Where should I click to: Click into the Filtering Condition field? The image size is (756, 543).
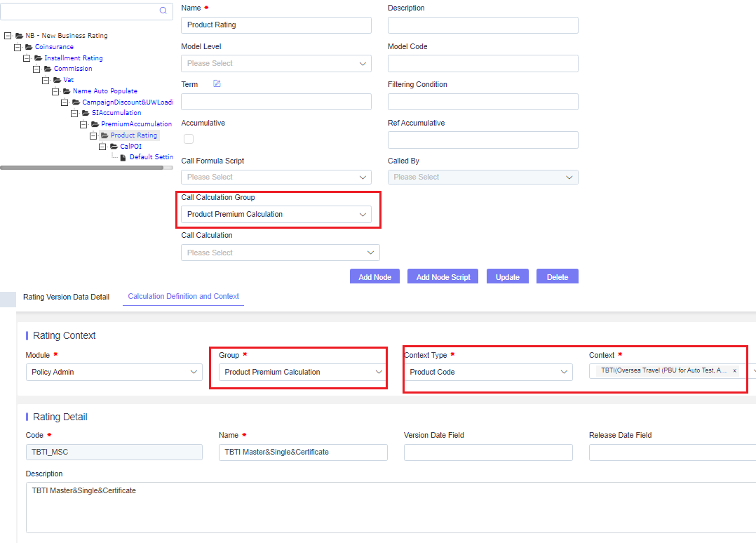483,102
